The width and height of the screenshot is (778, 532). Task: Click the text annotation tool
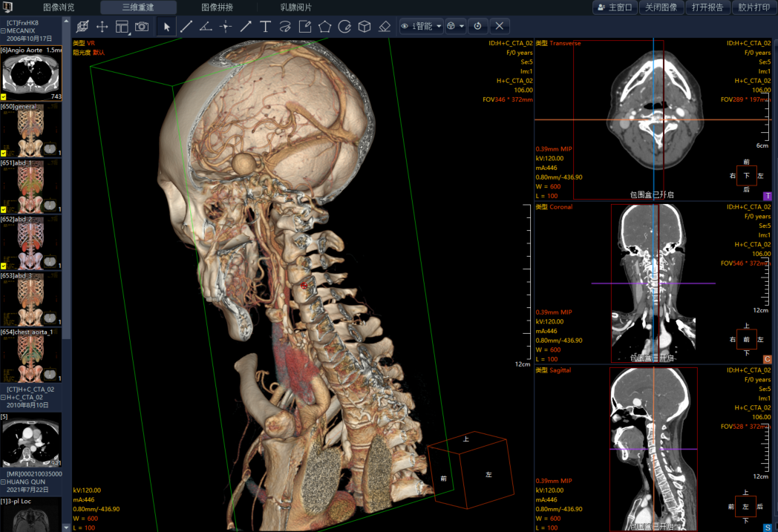[x=265, y=27]
